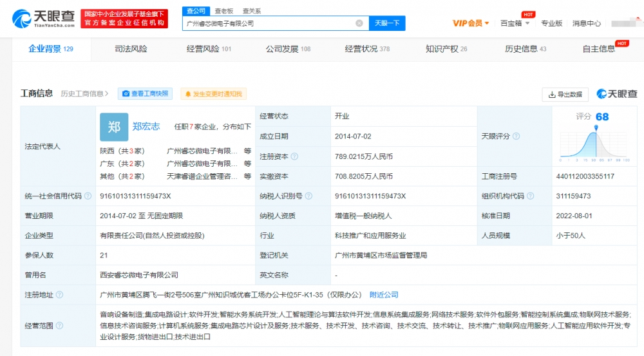
Task: Clear the search box with X icon
Action: click(359, 23)
